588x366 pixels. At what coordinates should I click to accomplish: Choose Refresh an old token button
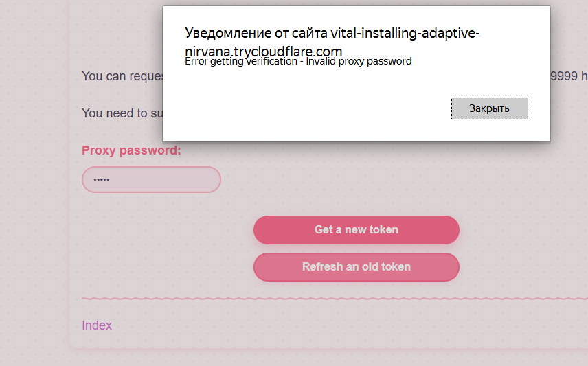click(357, 267)
